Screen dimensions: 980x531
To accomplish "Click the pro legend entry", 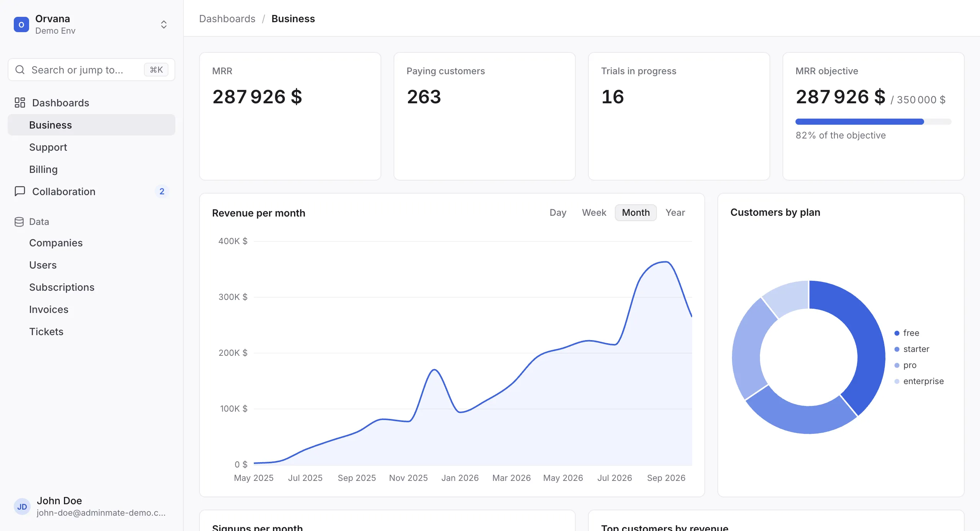I will tap(905, 365).
